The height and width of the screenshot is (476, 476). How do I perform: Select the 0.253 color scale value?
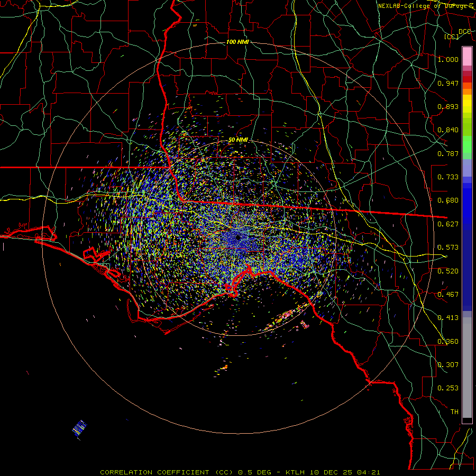(x=448, y=388)
